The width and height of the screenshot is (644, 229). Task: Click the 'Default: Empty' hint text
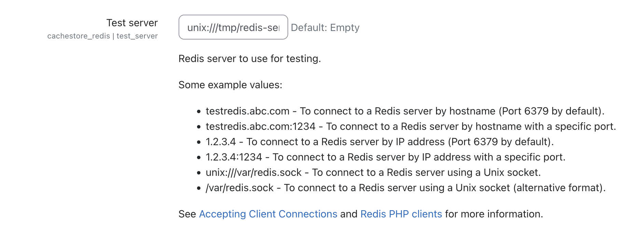coord(325,28)
